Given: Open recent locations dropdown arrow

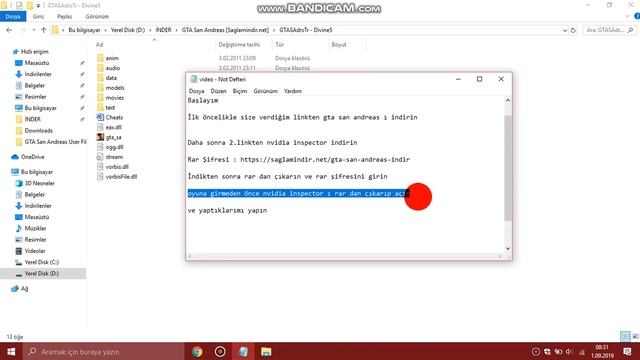Looking at the screenshot, I should point(33,30).
